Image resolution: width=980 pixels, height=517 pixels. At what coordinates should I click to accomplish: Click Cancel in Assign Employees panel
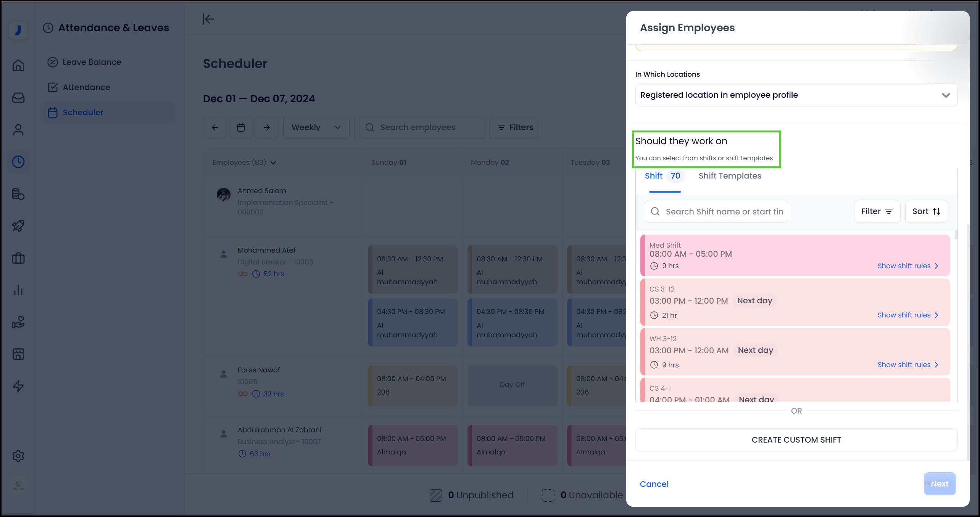tap(654, 484)
